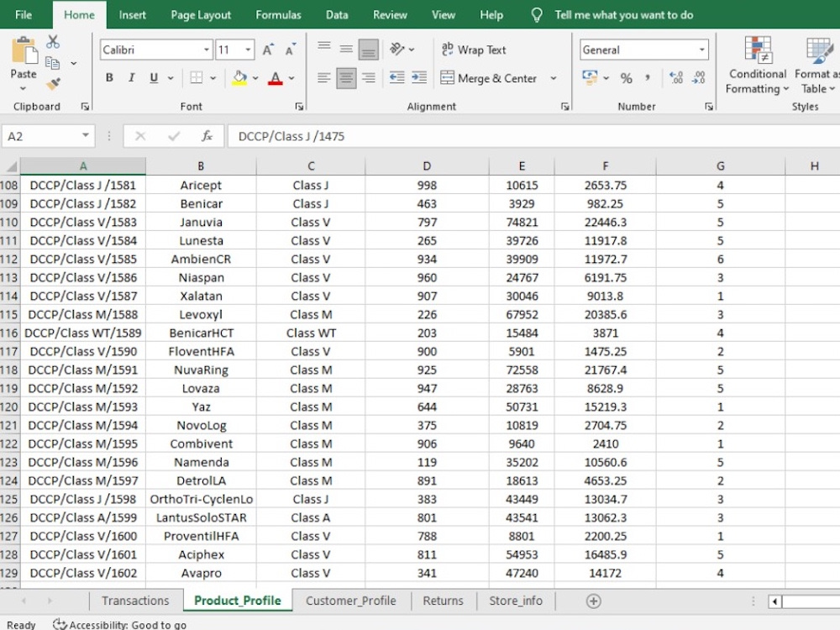Increase indent in cell
The width and height of the screenshot is (840, 630).
point(419,78)
